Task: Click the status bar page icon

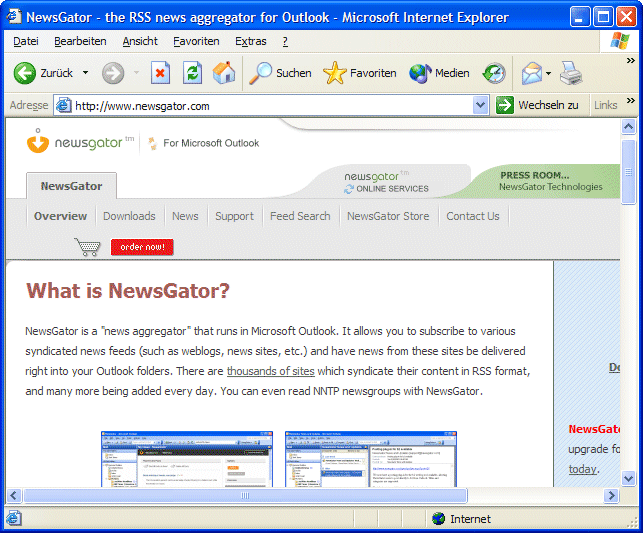Action: click(x=13, y=519)
